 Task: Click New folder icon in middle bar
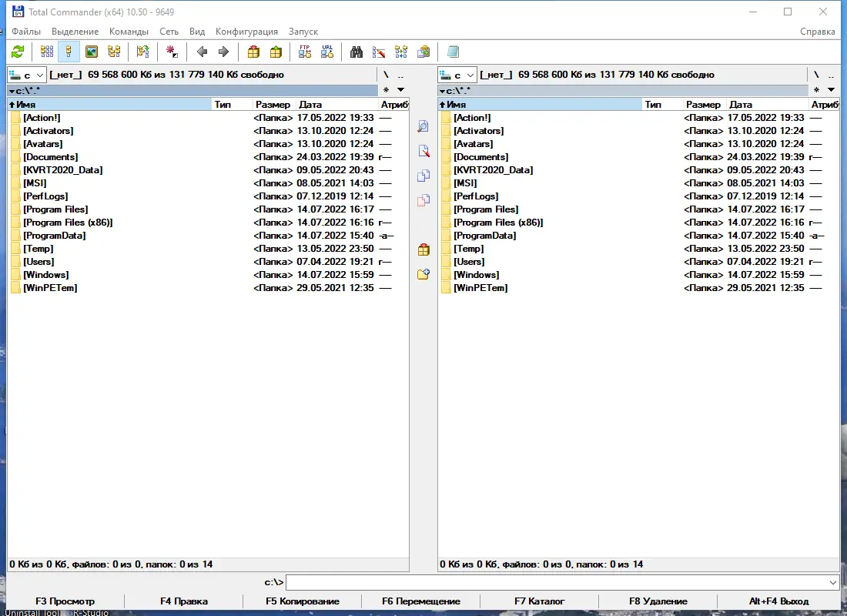[x=423, y=274]
